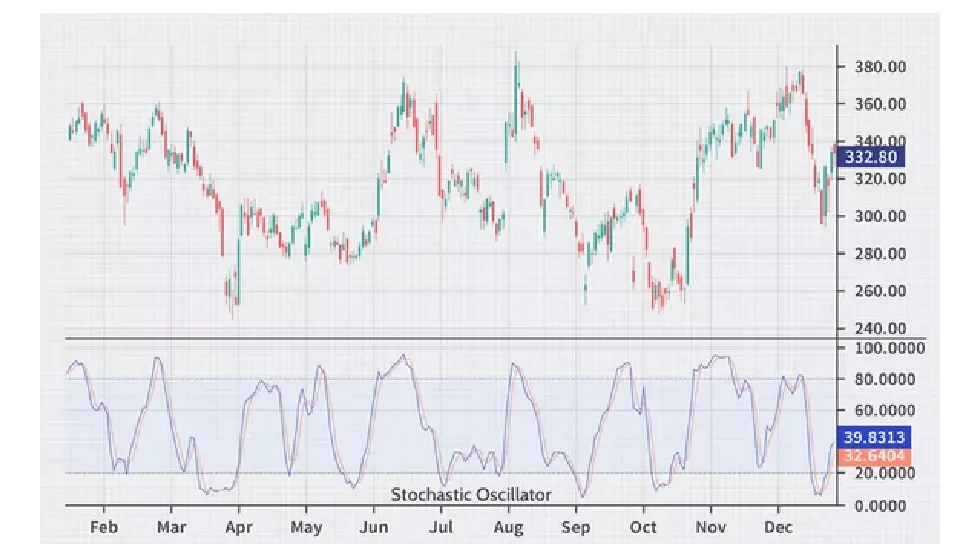974x548 pixels.
Task: Select the Dec label on the time axis
Action: [x=778, y=527]
